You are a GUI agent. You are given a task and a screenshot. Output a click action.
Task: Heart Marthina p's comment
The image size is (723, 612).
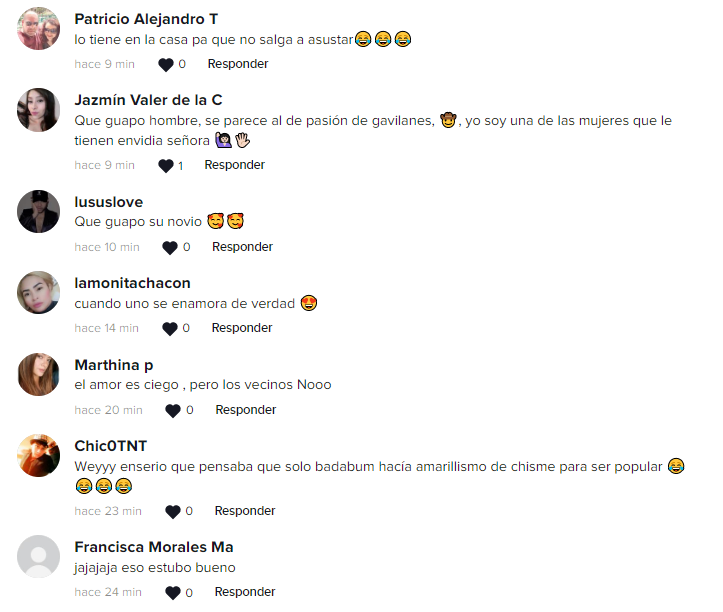pos(173,410)
